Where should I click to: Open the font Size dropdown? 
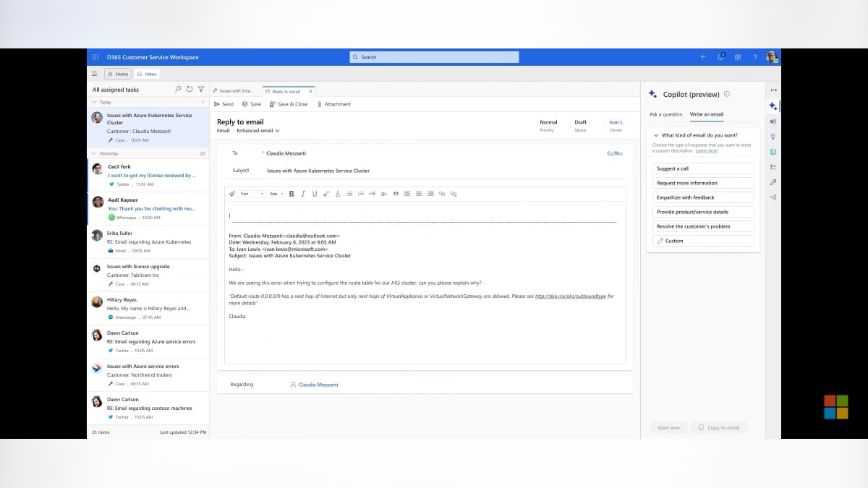[x=276, y=194]
